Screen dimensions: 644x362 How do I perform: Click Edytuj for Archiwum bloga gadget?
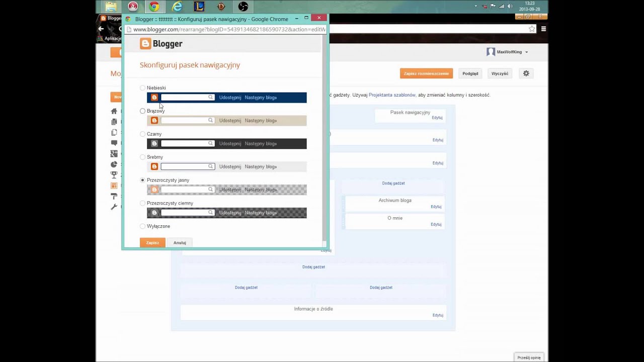coord(436,207)
